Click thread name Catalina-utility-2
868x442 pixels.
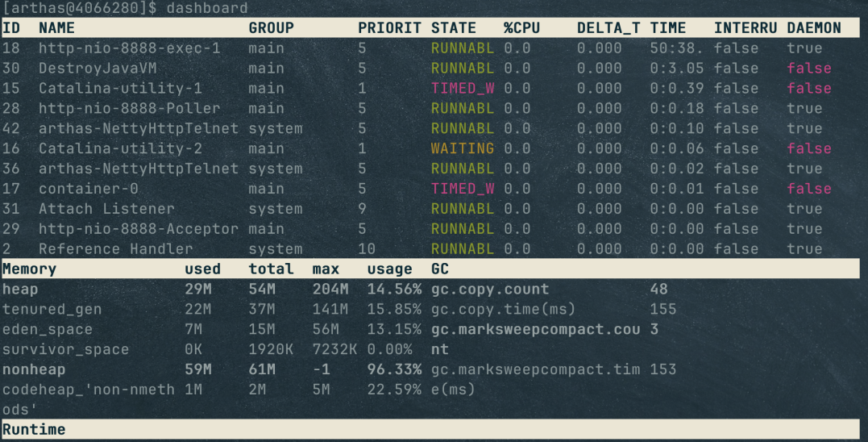(120, 148)
